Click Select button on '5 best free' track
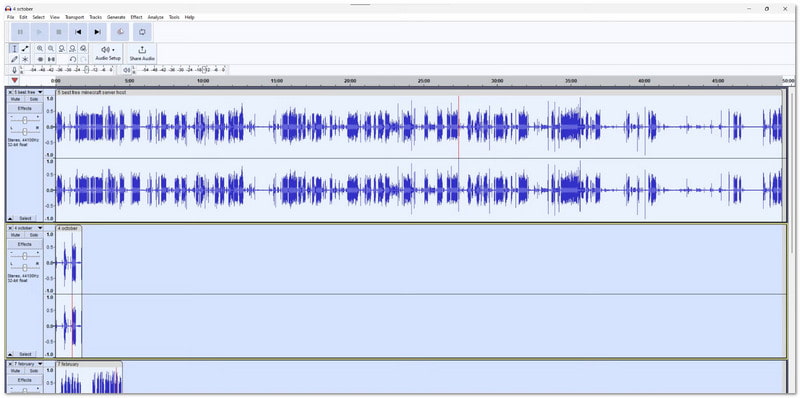Screen dimensions: 800x398 click(25, 218)
